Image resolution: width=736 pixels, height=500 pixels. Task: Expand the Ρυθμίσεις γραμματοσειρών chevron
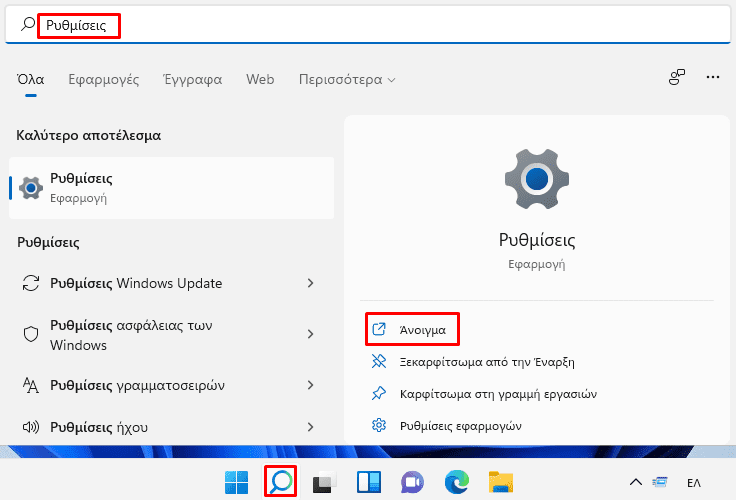(310, 385)
